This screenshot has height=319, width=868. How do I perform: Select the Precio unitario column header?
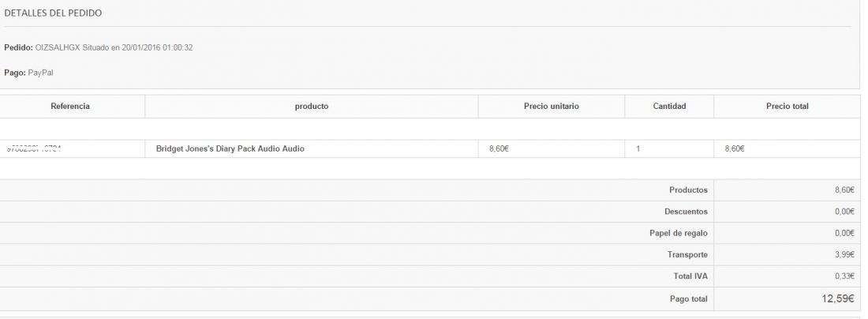pos(552,107)
